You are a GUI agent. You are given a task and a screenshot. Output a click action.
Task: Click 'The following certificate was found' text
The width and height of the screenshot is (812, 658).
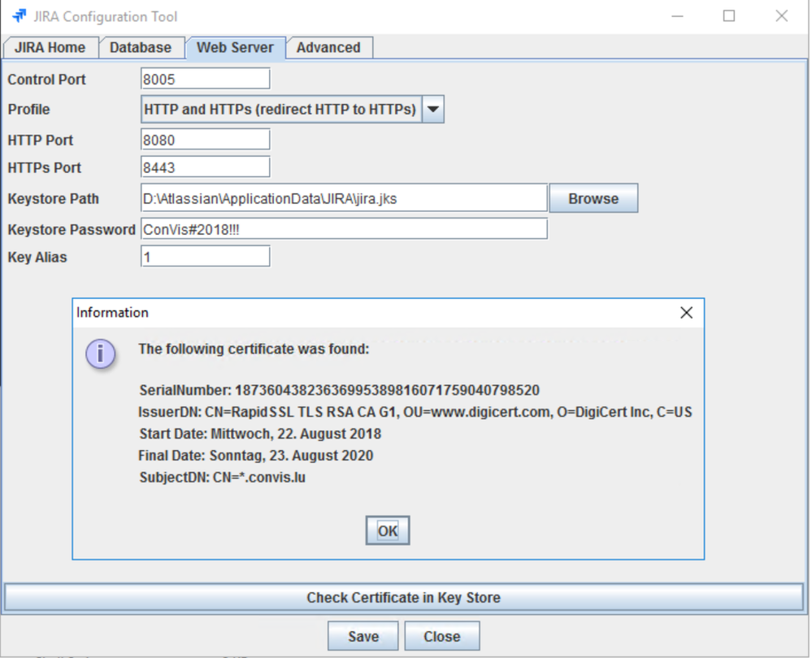[254, 349]
